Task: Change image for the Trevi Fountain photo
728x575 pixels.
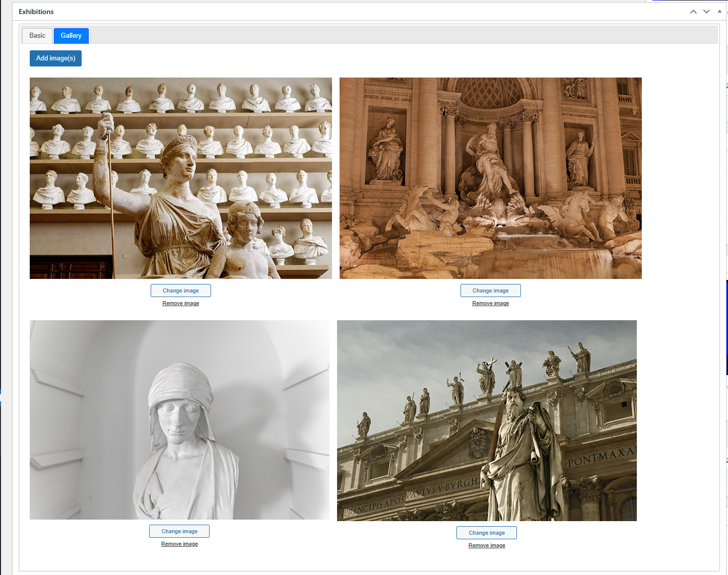Action: coord(491,291)
